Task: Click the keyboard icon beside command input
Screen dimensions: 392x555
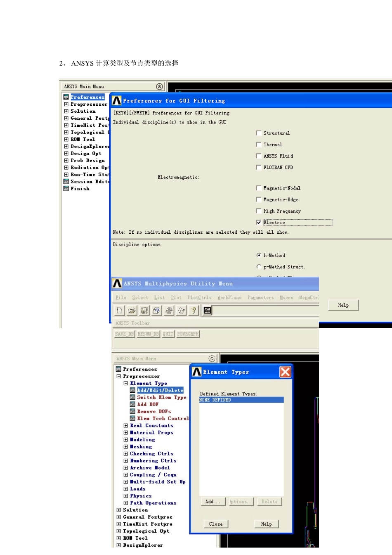Action: click(208, 311)
